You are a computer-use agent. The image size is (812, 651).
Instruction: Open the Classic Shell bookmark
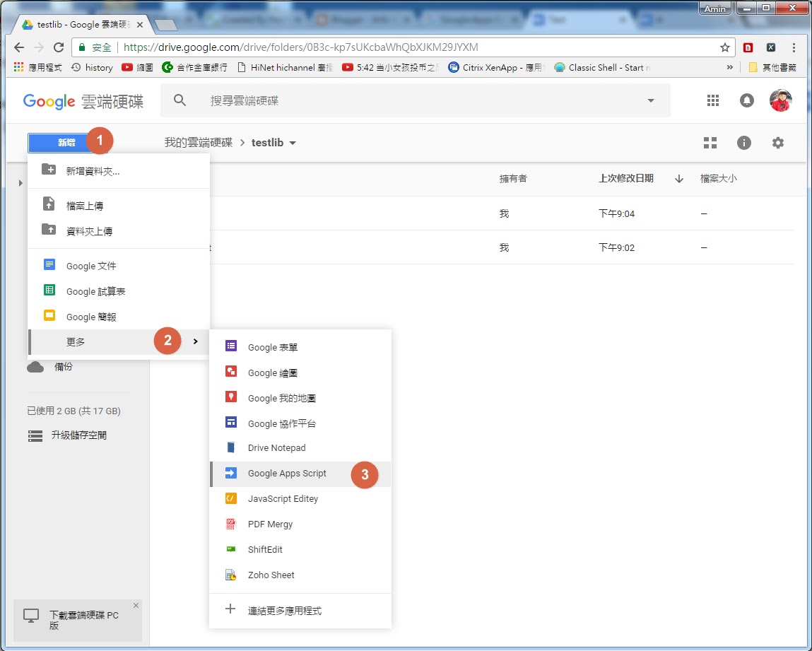(603, 67)
